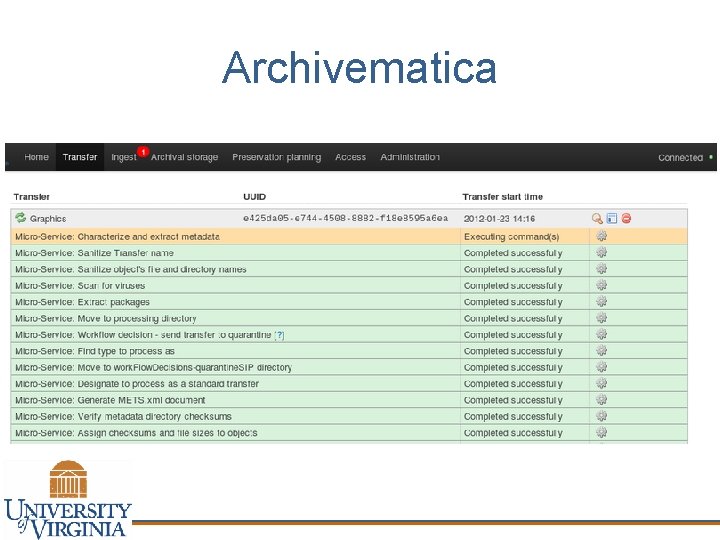Click 'Micro-Service: Verify metadata directory checksums' text
The width and height of the screenshot is (720, 540).
123,416
